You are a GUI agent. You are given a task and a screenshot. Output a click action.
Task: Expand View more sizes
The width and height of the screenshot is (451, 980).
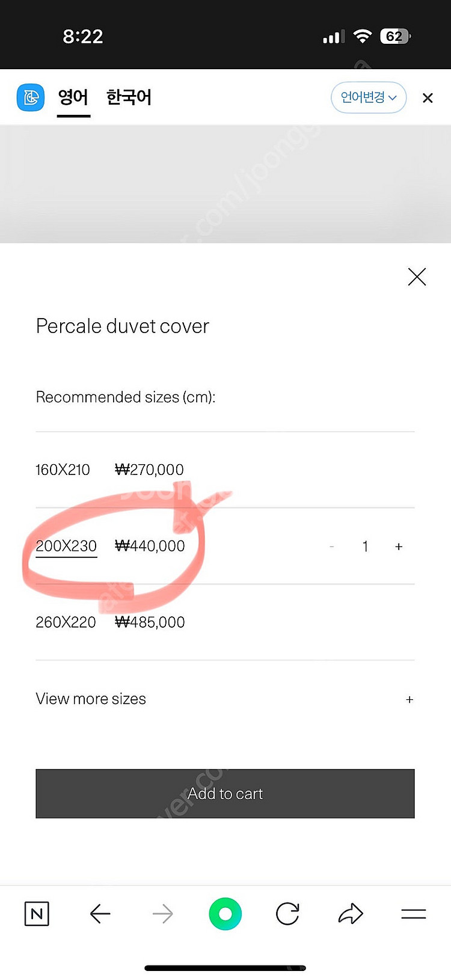pos(91,699)
